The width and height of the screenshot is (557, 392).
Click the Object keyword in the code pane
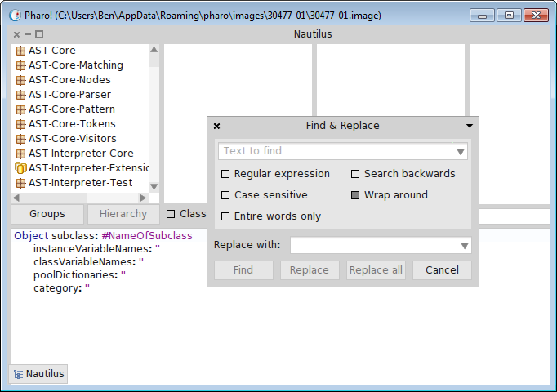click(31, 236)
